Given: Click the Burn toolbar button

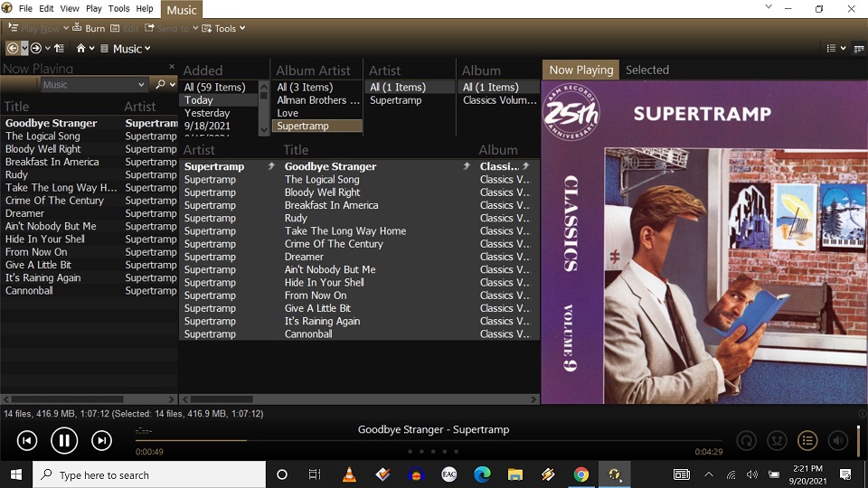Looking at the screenshot, I should click(89, 28).
